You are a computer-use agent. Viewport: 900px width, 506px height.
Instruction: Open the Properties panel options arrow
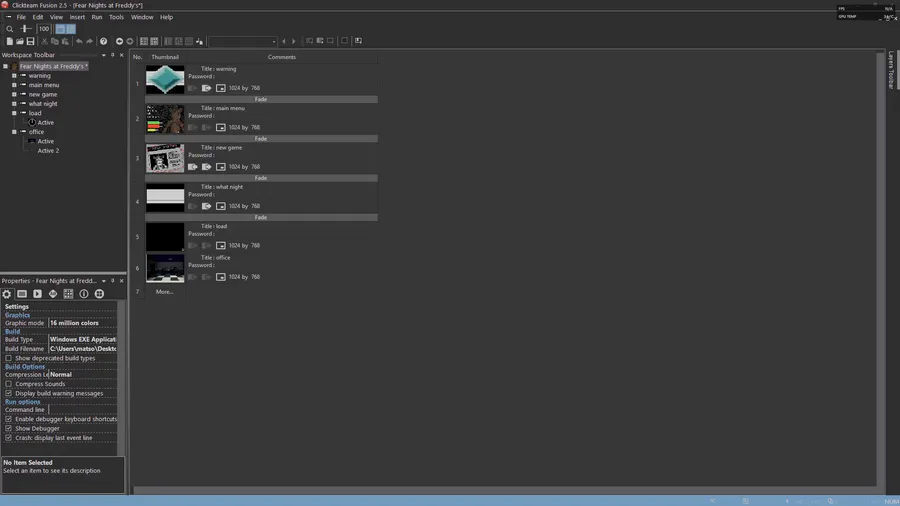point(104,281)
